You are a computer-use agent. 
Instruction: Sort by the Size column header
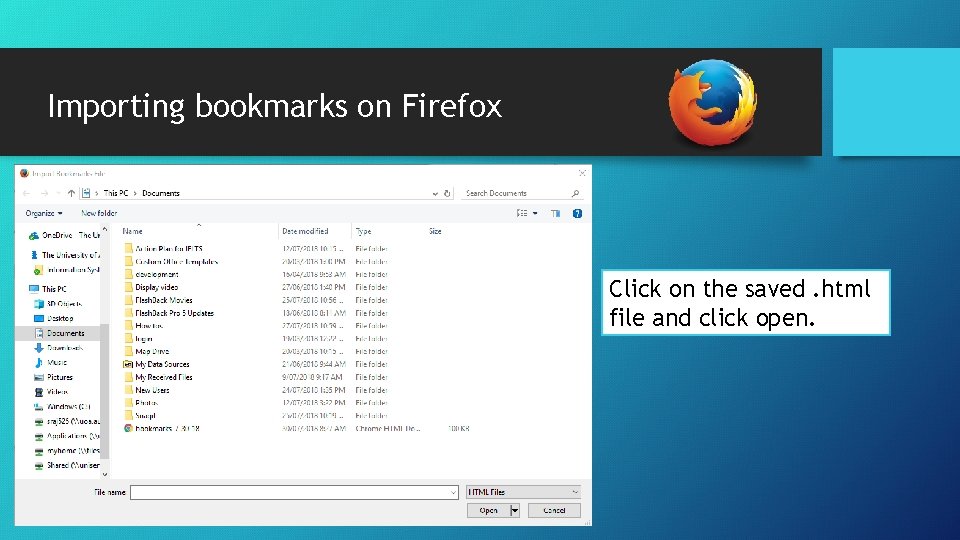tap(435, 231)
